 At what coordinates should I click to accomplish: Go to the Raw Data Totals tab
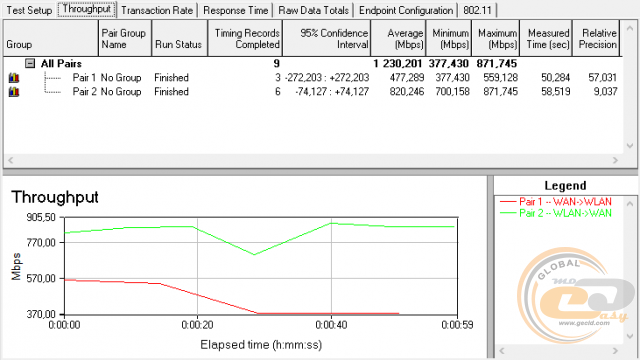point(313,10)
